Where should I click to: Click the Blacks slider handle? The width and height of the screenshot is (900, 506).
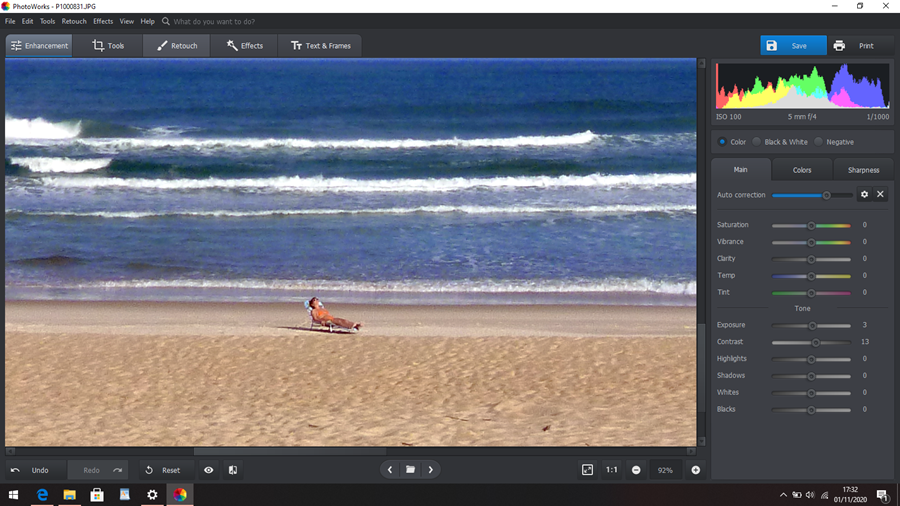click(811, 410)
